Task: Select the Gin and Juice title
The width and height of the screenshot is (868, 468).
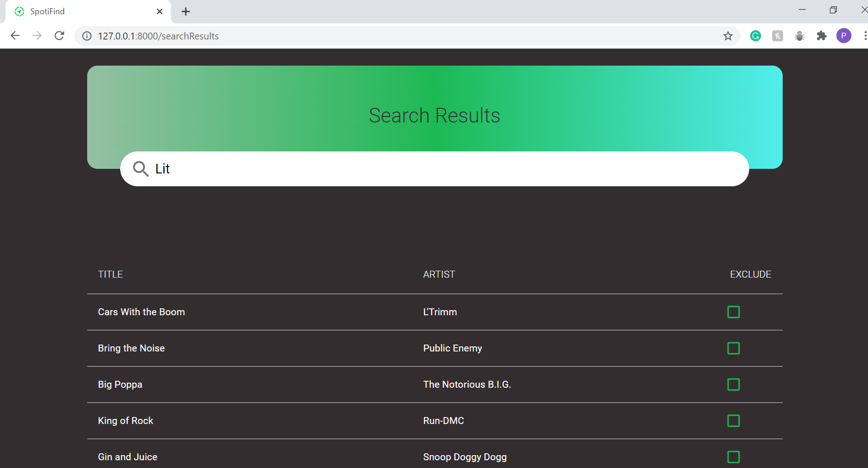Action: [x=128, y=457]
